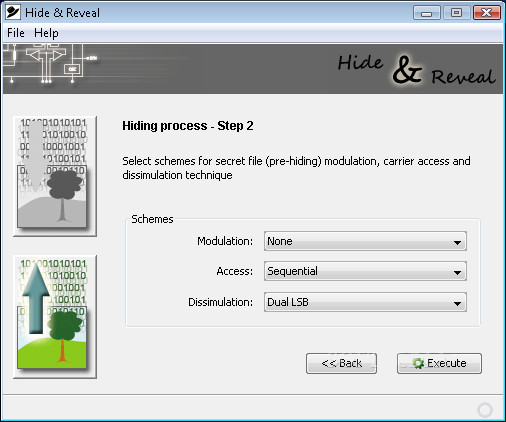Click the "Schemes" group title
The image size is (506, 422).
pyautogui.click(x=152, y=219)
